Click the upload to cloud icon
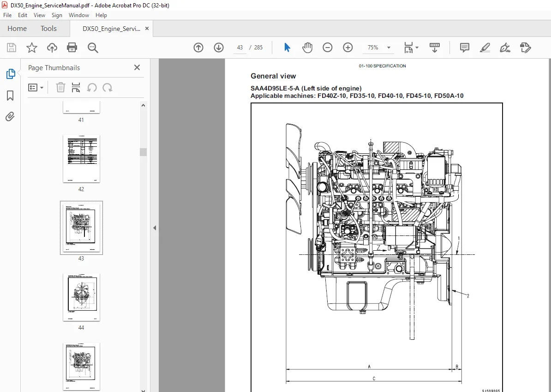551x392 pixels. pos(52,48)
